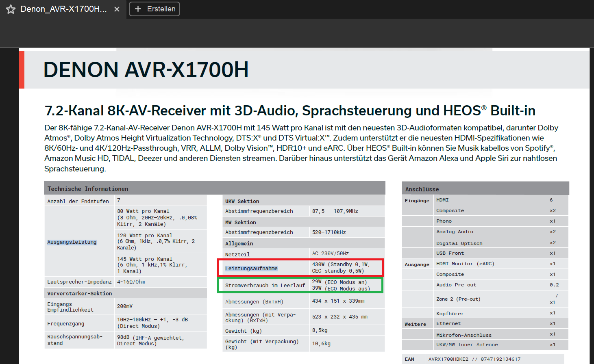Click the Vorverstärker-Sektion section header

[x=80, y=293]
